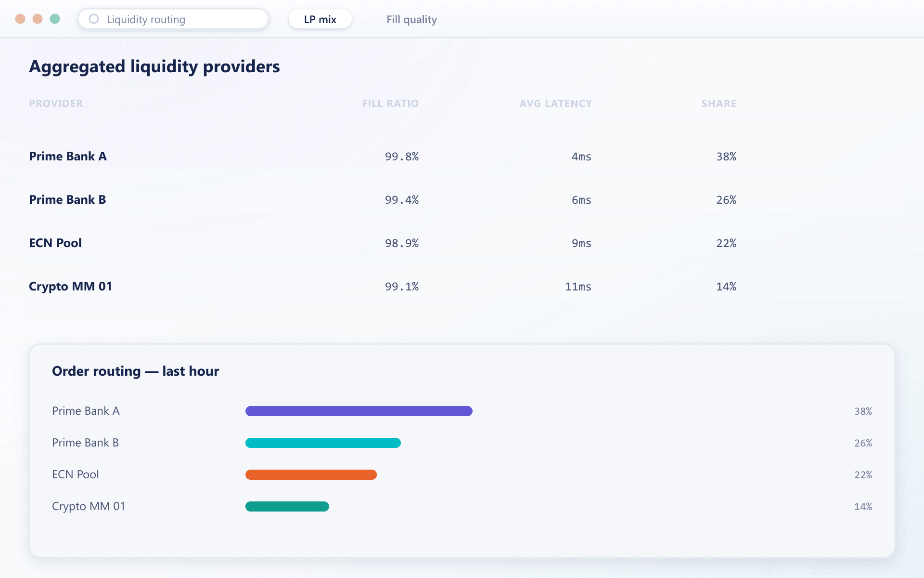
Task: Select the Crypto MM 01 table row name
Action: tap(70, 287)
